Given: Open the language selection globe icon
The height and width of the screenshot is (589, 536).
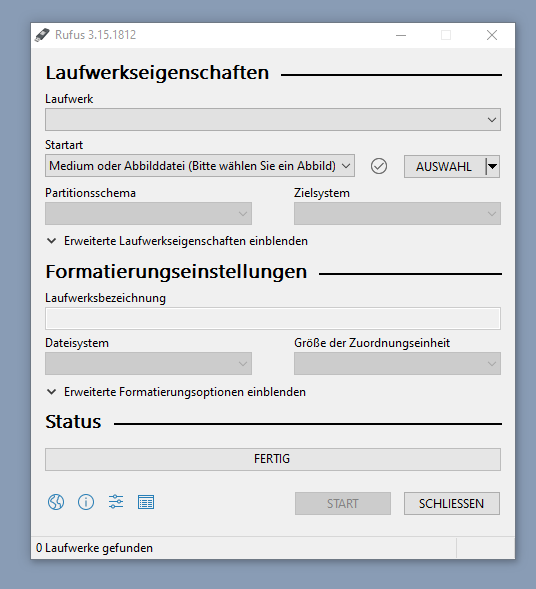Looking at the screenshot, I should pos(56,502).
